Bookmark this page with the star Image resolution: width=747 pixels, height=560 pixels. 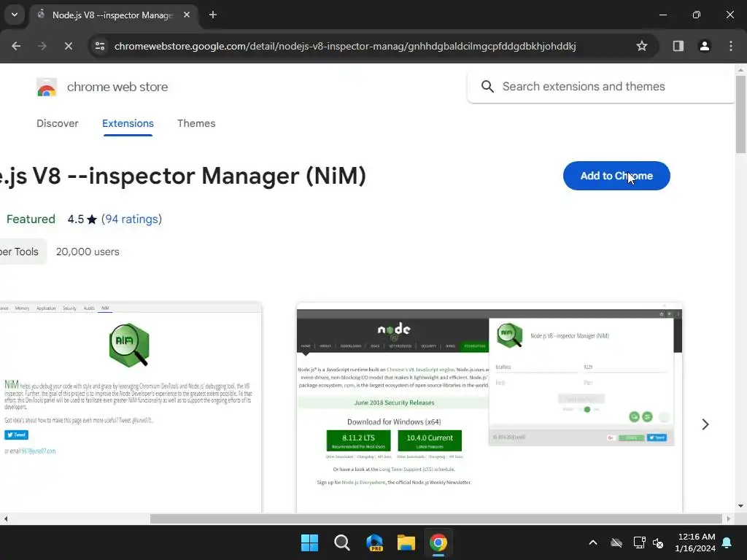tap(642, 46)
